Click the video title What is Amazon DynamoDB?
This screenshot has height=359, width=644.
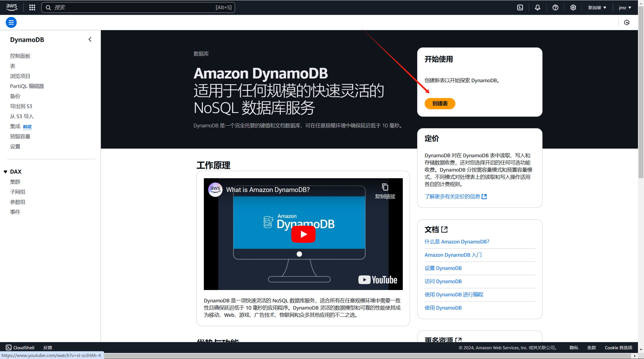click(268, 190)
